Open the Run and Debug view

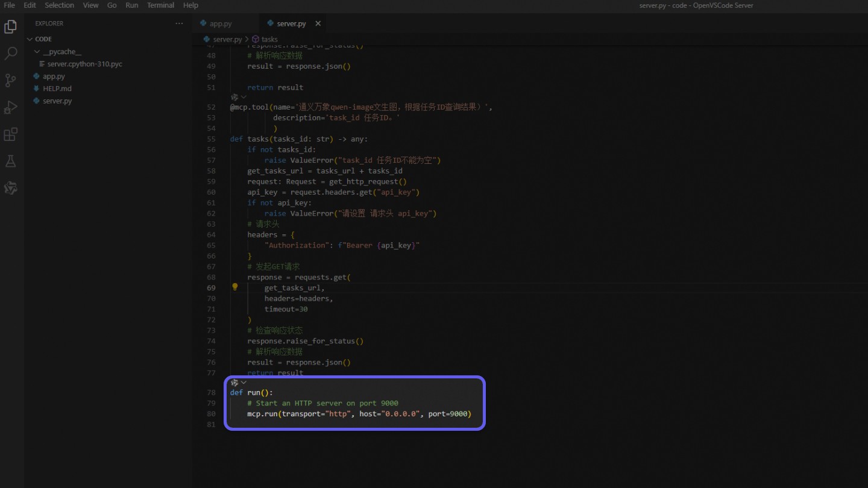(x=10, y=107)
